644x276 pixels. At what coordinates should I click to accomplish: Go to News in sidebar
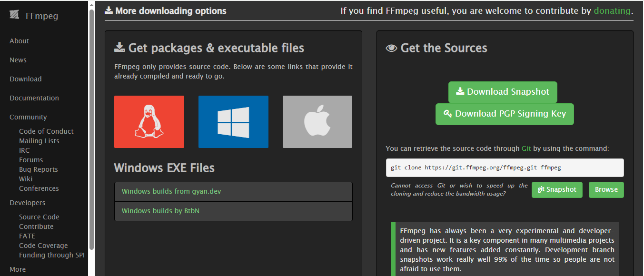pos(18,60)
